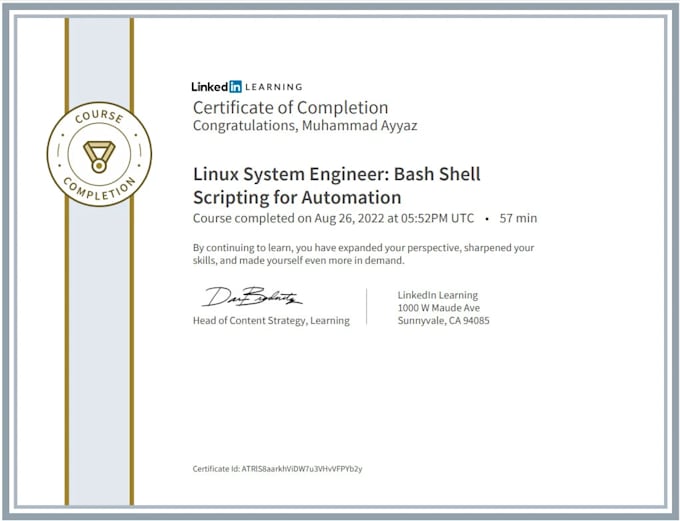Click the course title "Linux System Engineer: Bash Shell"
Viewport: 680px width, 521px height.
(337, 174)
